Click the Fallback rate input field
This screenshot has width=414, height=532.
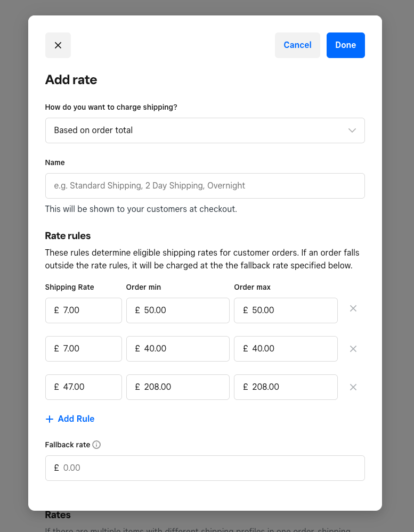[x=205, y=468]
